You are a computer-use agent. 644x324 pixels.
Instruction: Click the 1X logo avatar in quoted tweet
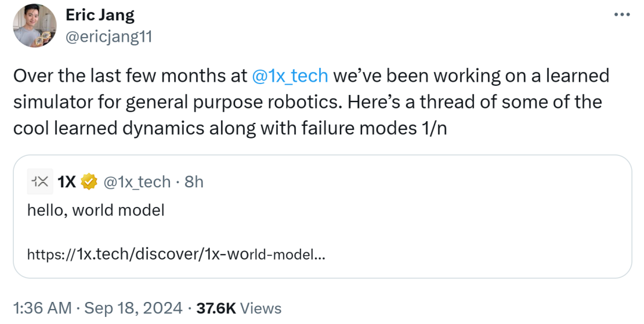40,181
